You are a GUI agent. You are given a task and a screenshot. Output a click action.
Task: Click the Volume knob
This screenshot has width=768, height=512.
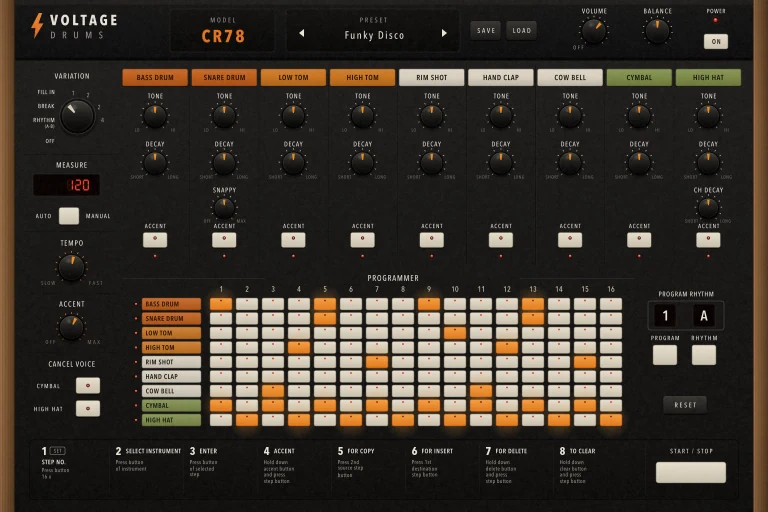point(593,32)
